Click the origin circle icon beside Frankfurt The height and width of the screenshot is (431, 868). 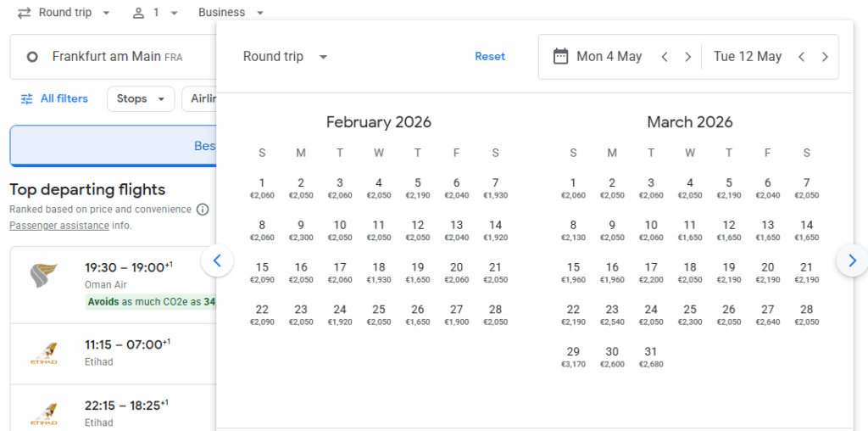coord(32,57)
